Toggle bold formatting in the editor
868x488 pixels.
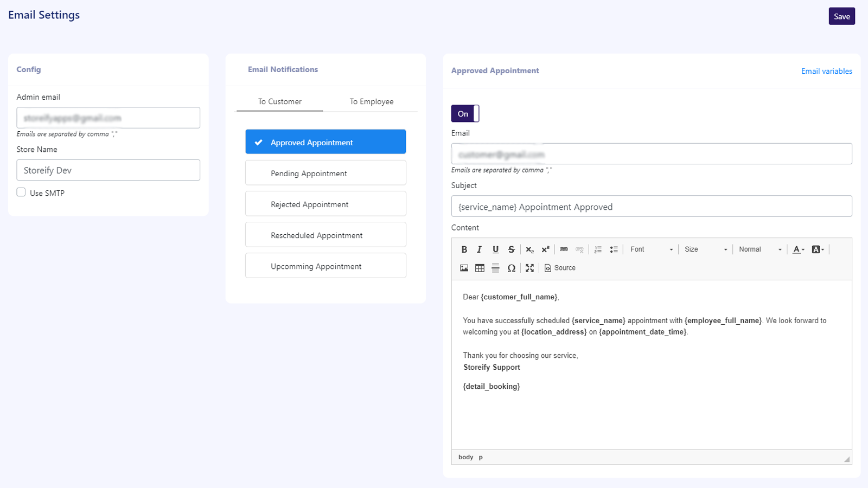coord(464,249)
